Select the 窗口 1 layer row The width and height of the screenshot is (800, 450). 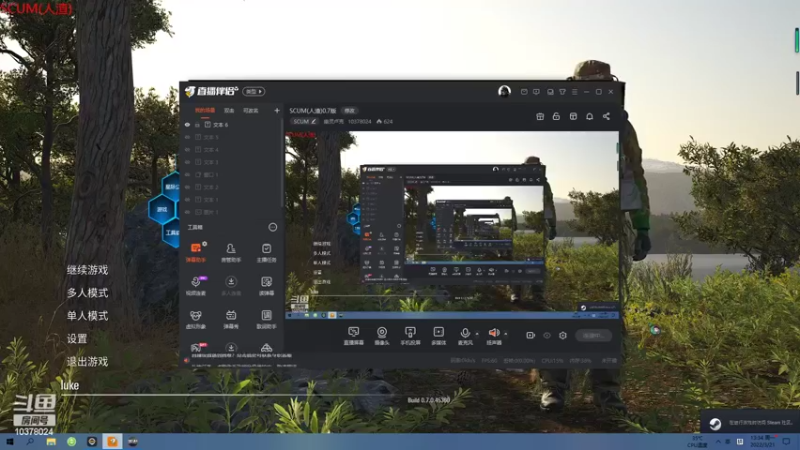coord(231,174)
